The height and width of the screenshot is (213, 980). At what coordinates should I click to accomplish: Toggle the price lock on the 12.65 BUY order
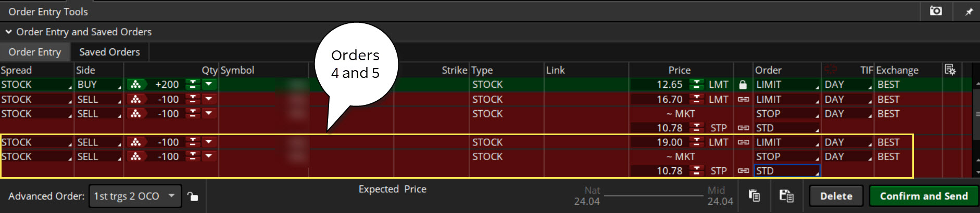tap(743, 84)
